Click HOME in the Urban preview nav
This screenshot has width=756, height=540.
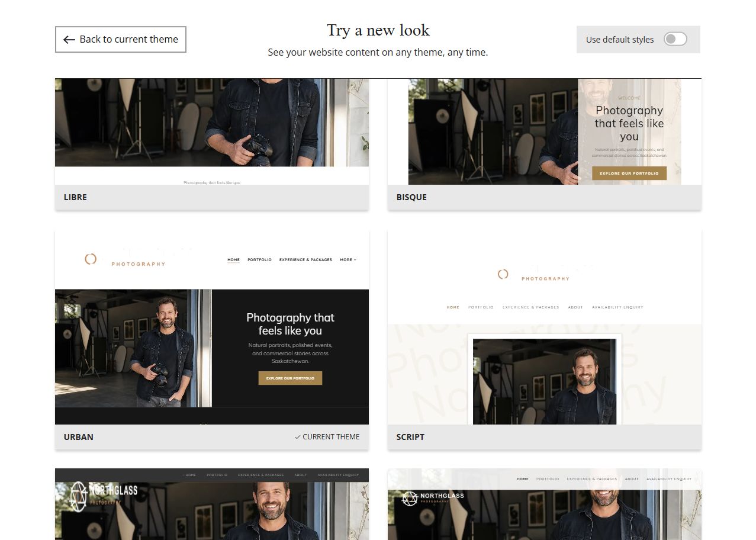(234, 260)
